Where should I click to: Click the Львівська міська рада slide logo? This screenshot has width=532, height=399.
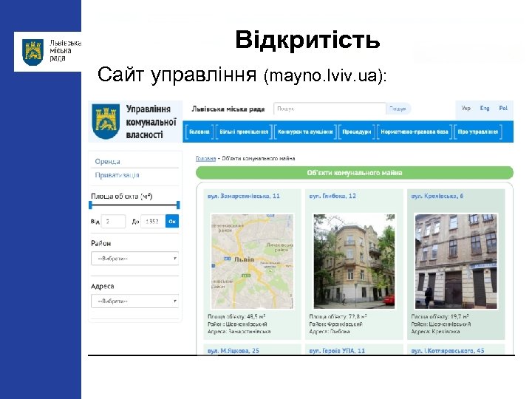[x=47, y=52]
